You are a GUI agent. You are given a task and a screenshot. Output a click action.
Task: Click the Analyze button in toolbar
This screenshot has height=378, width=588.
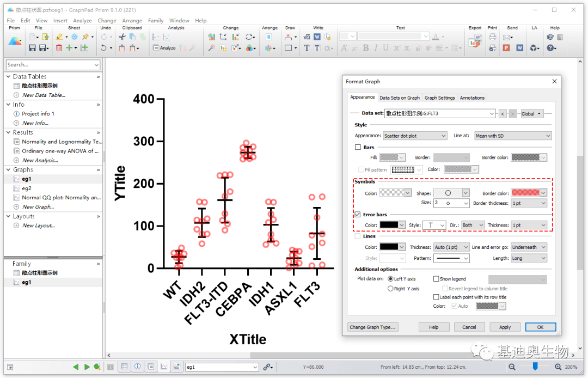coord(164,48)
